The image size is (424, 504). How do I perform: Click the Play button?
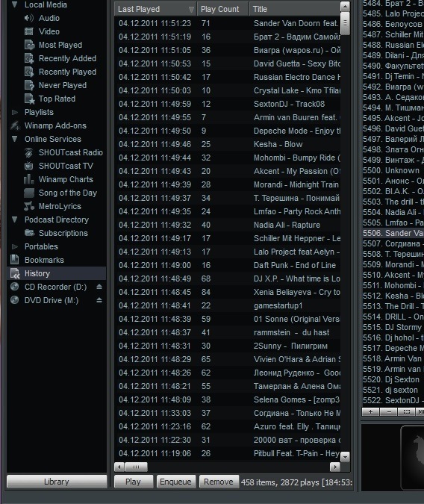click(133, 482)
